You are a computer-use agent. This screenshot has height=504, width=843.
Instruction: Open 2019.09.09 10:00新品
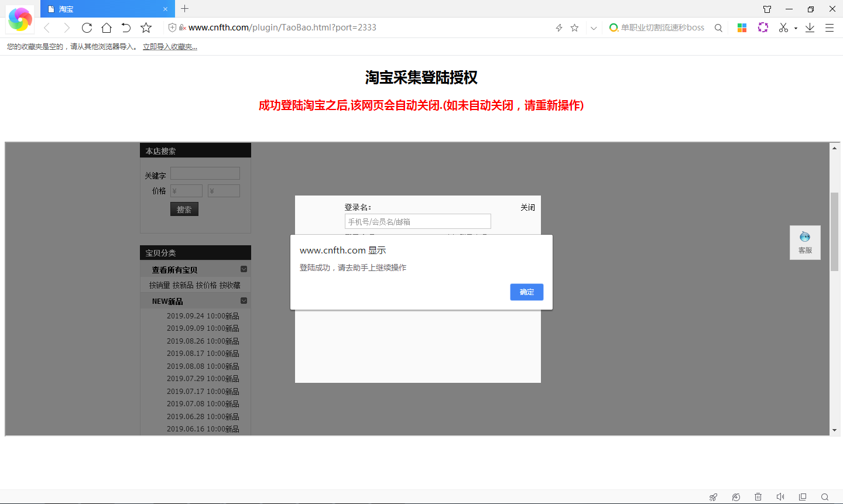click(203, 328)
